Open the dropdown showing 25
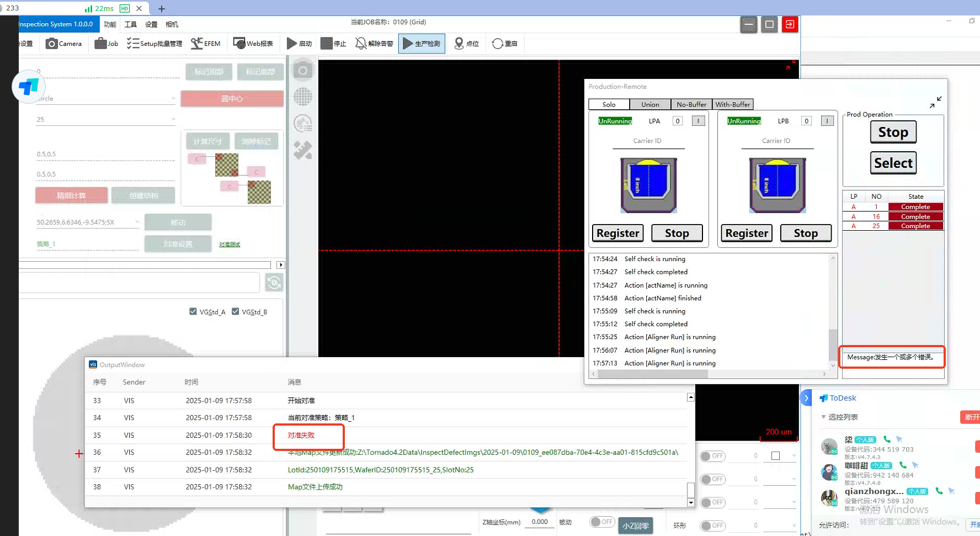Image resolution: width=980 pixels, height=536 pixels. pos(173,119)
